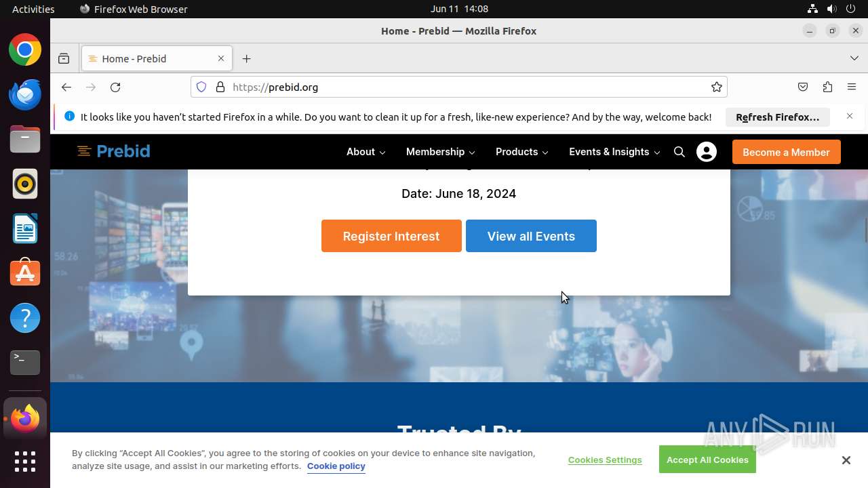The height and width of the screenshot is (488, 868).
Task: Click the page vertical scrollbar thumb
Action: tap(865, 230)
